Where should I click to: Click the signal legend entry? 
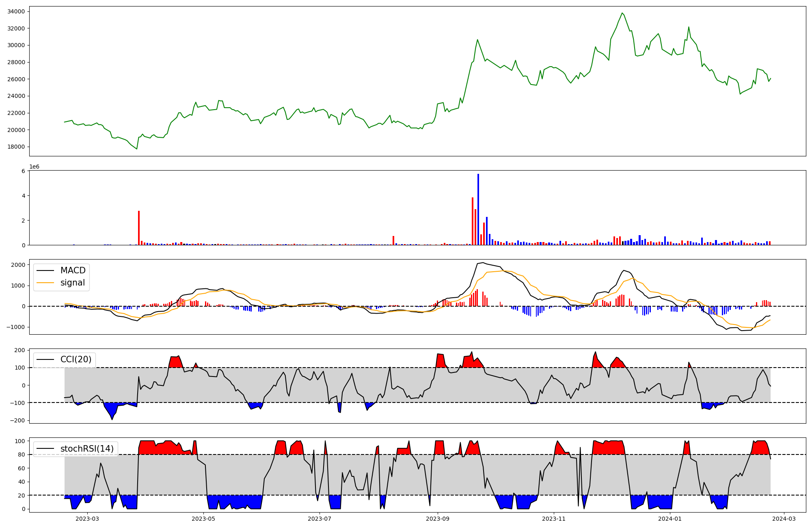73,283
